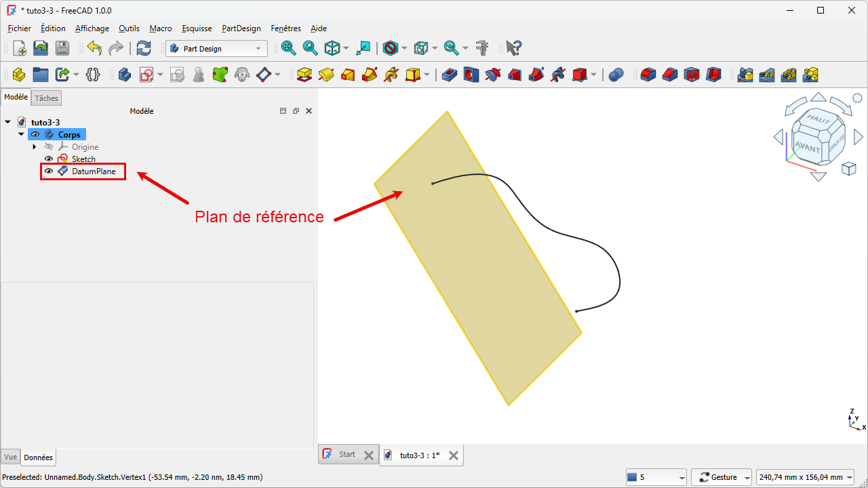Switch to the Start document tab

(x=347, y=455)
